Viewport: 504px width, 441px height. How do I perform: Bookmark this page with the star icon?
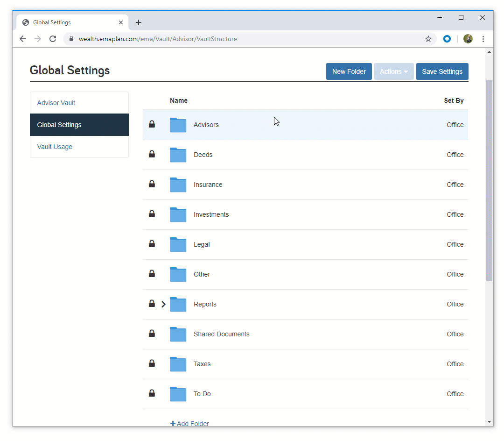click(428, 39)
